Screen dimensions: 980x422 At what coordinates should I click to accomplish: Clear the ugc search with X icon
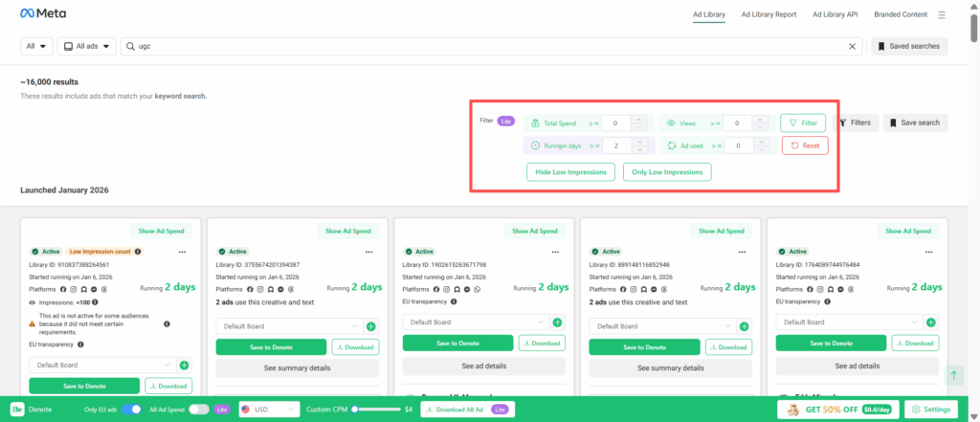[853, 46]
